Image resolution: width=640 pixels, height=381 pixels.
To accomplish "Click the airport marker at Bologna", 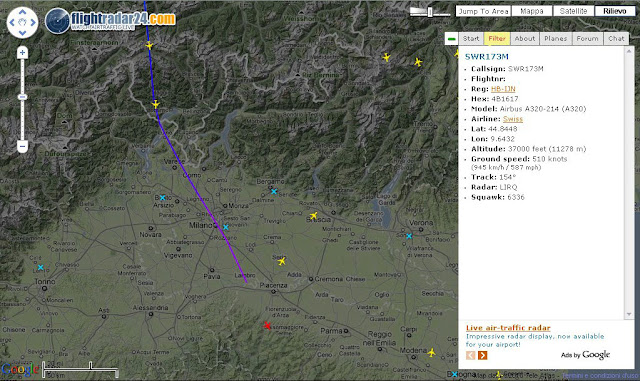I will pos(454,374).
